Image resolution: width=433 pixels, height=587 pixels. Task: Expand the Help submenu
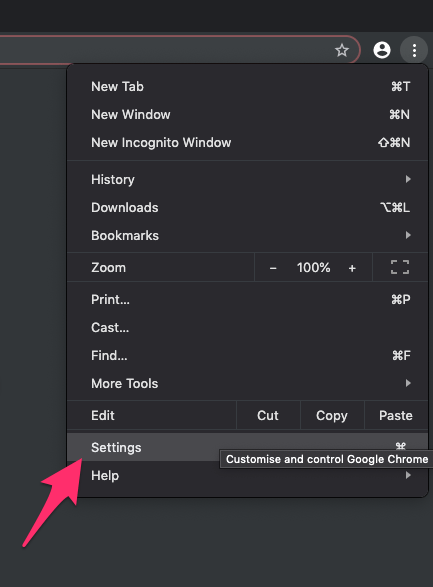tap(247, 475)
